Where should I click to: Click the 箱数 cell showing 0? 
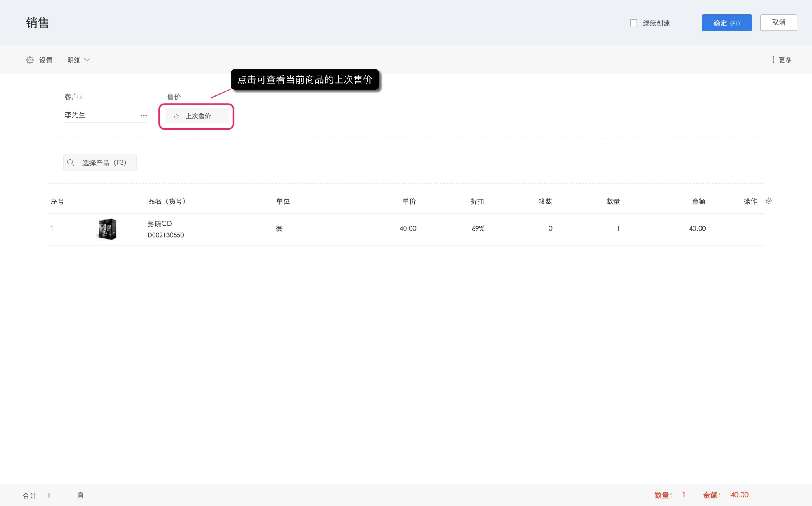coord(550,229)
